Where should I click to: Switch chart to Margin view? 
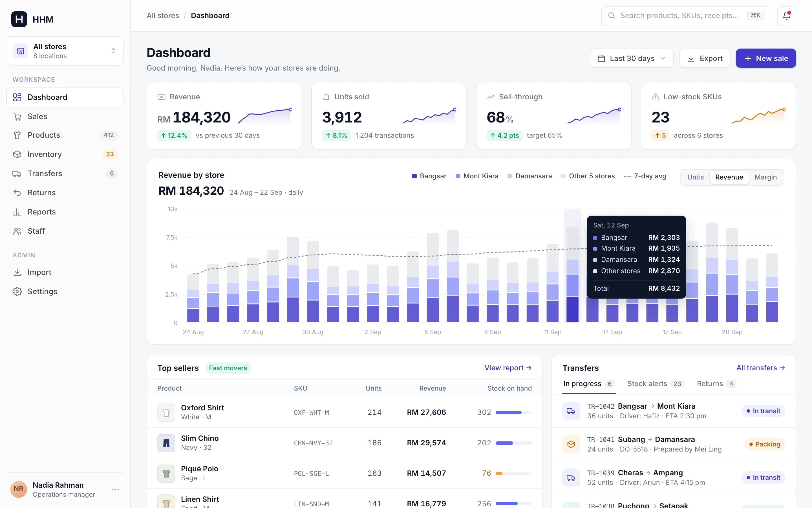click(x=765, y=177)
